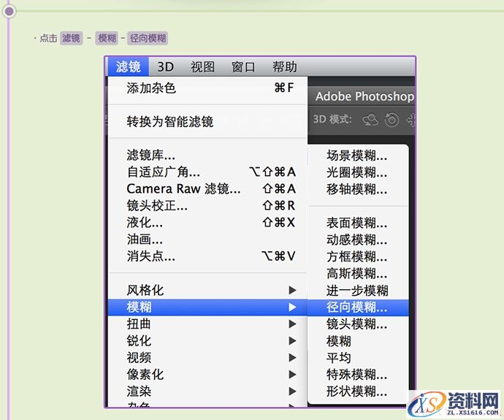Image resolution: width=504 pixels, height=420 pixels.
Task: Click the purple timeline step marker circle
Action: pos(9,11)
